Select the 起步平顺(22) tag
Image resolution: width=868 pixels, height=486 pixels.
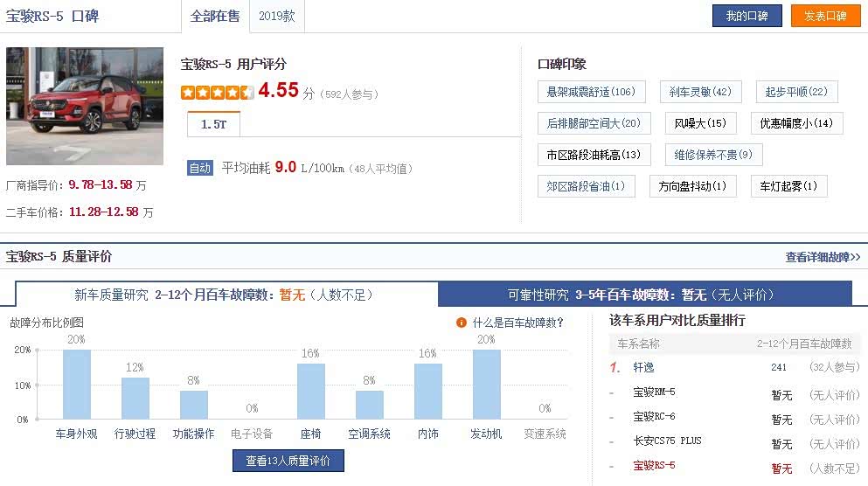796,92
